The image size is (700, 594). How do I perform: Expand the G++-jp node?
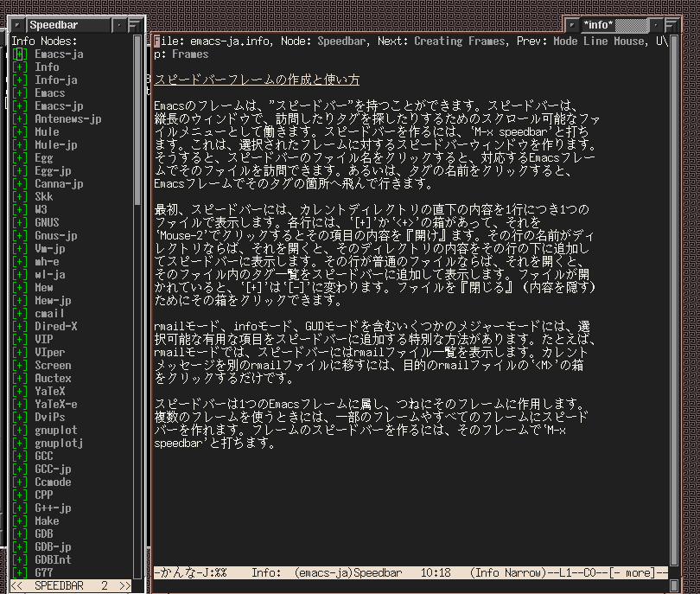pos(20,508)
